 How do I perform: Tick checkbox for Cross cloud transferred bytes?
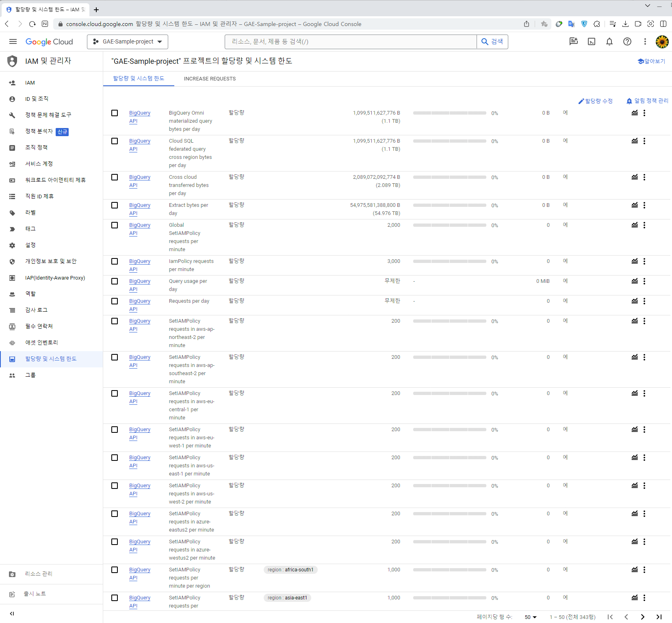[115, 177]
